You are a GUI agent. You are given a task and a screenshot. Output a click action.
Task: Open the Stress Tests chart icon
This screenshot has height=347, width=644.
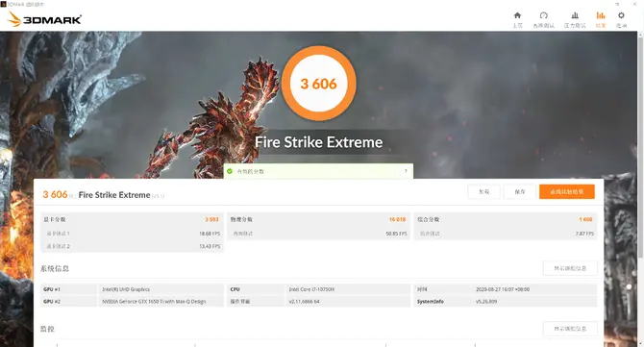(575, 15)
